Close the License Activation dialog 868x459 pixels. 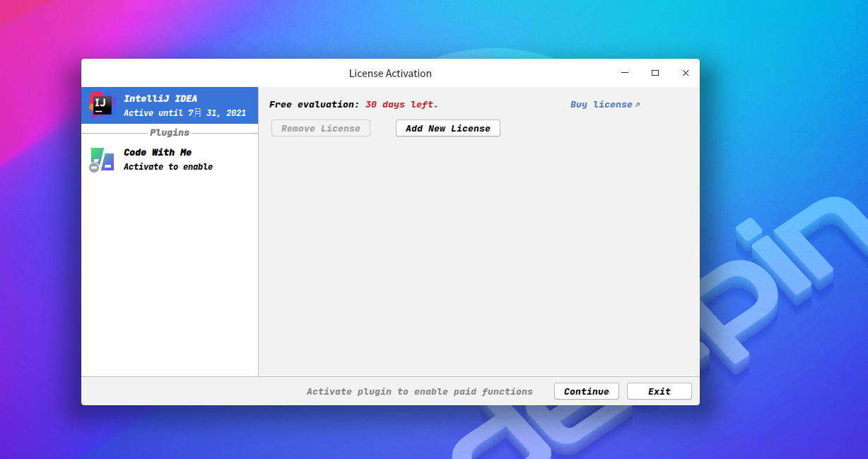(x=686, y=73)
